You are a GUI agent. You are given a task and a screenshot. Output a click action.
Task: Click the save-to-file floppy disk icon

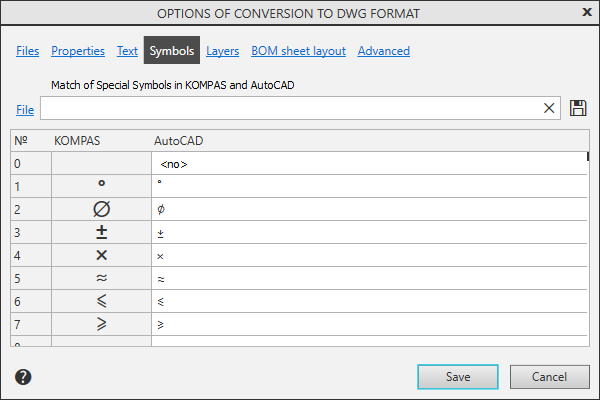pos(578,108)
